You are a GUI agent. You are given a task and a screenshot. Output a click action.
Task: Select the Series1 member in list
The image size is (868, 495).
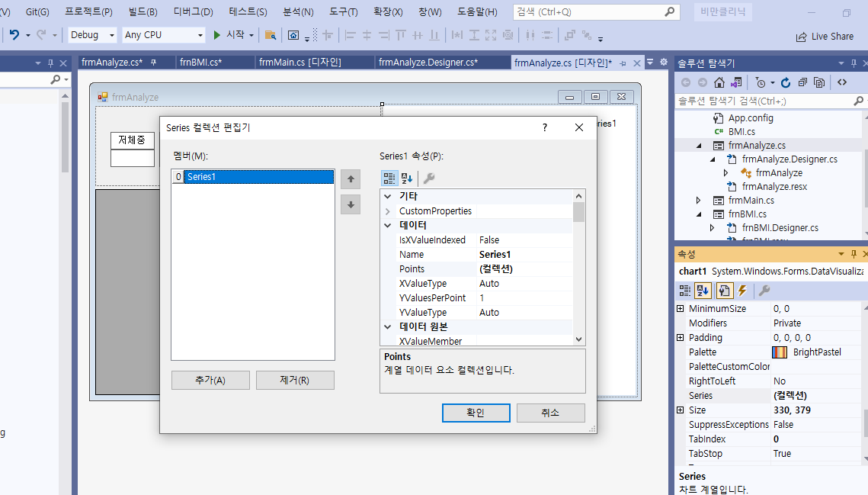253,177
